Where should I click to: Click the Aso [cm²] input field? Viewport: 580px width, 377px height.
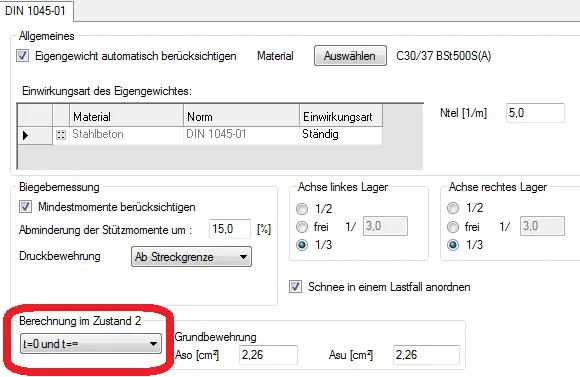click(x=268, y=355)
